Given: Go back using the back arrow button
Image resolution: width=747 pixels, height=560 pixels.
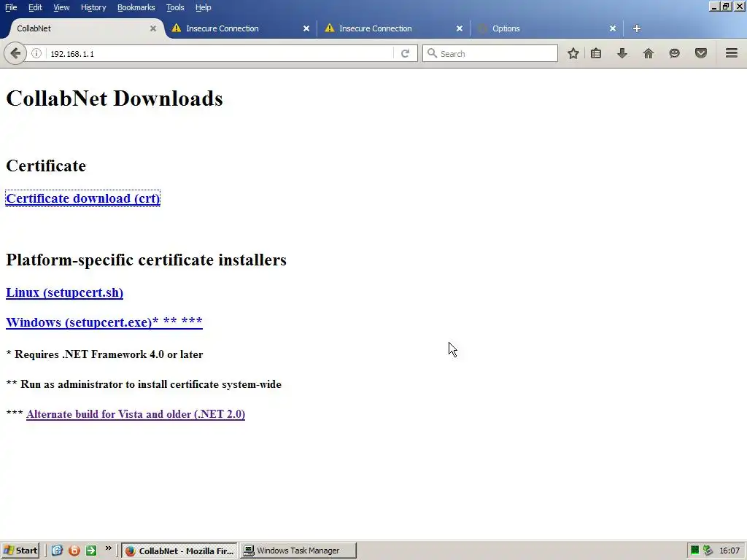Looking at the screenshot, I should (15, 53).
